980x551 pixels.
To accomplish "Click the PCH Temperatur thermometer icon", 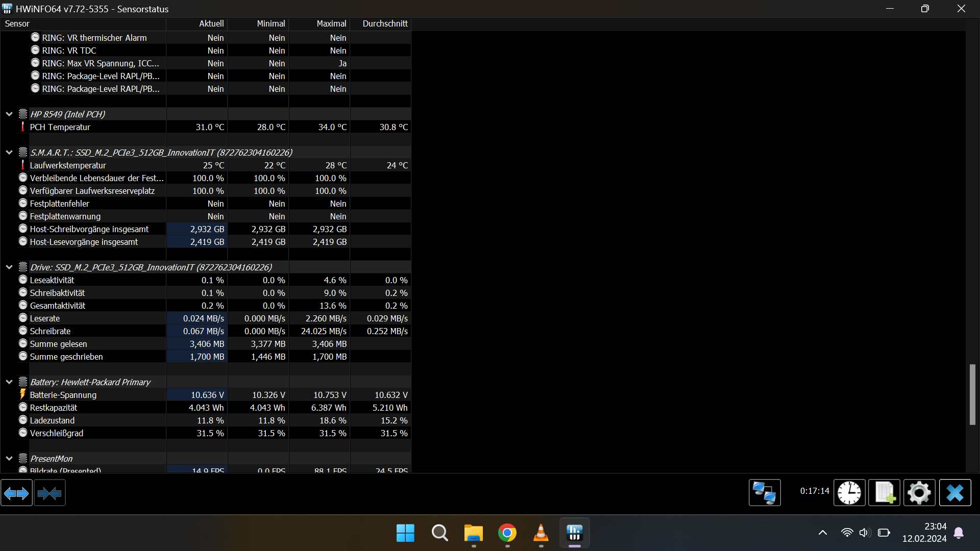I will (x=22, y=127).
